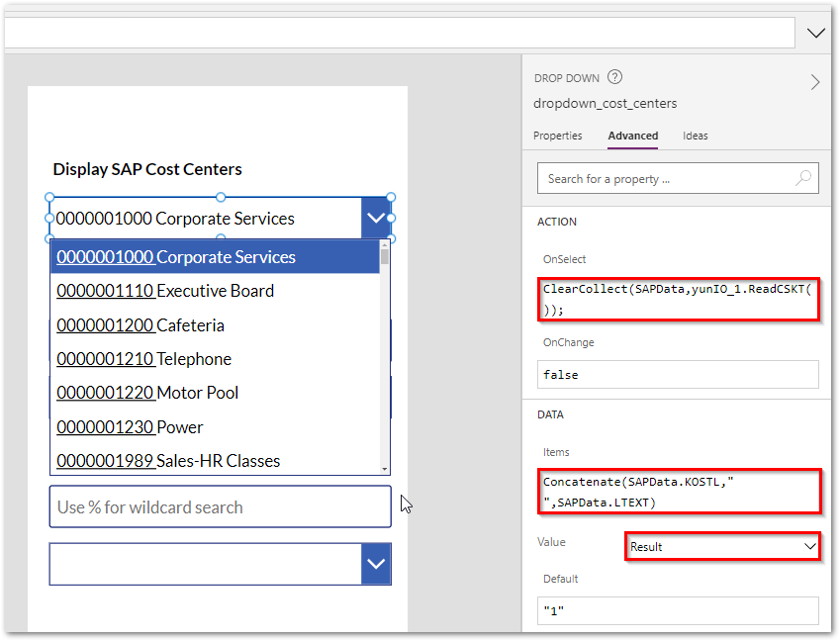
Task: Click the help question mark icon beside DROP DOWN
Action: [x=614, y=77]
